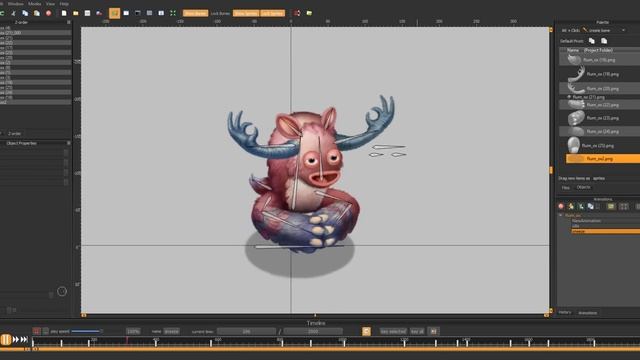This screenshot has width=640, height=360.
Task: Select NewAnimation in the Animations list
Action: click(586, 221)
